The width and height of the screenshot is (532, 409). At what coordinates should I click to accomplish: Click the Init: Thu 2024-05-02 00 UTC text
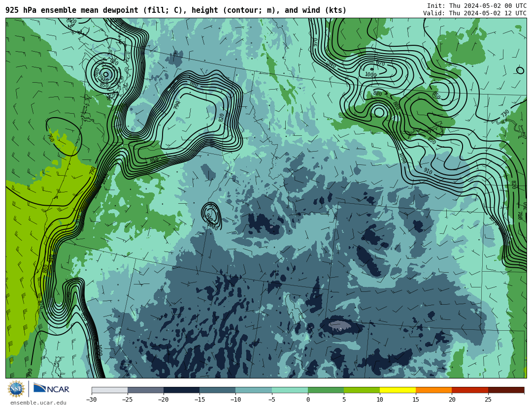pyautogui.click(x=477, y=6)
